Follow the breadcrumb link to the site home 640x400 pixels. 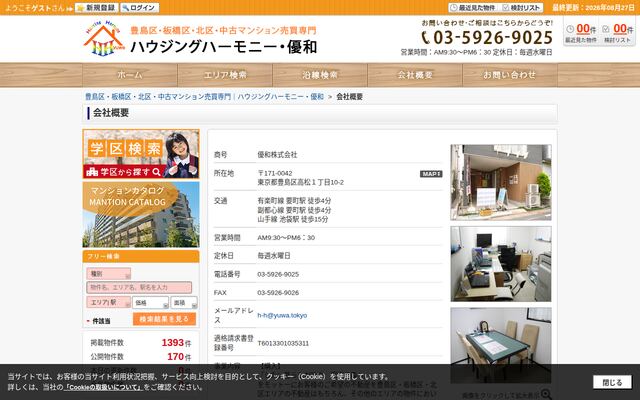(x=204, y=97)
